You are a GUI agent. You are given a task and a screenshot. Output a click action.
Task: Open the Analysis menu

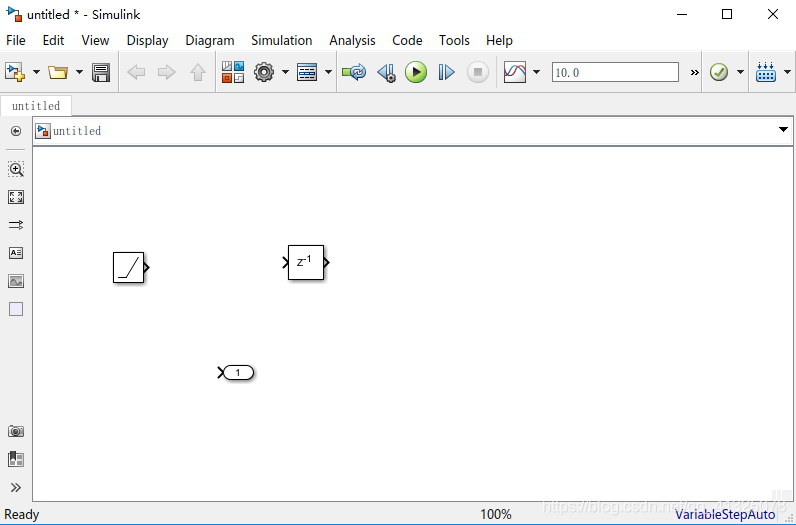[x=352, y=41]
